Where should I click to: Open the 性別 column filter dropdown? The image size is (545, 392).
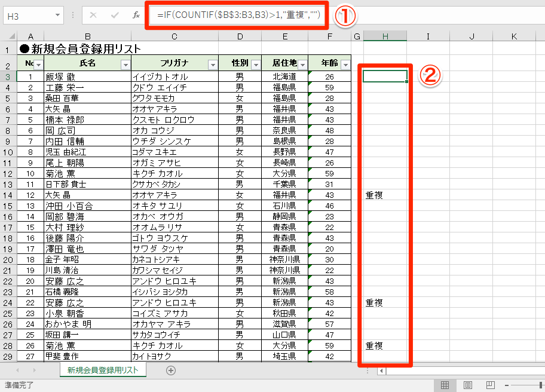[x=256, y=65]
